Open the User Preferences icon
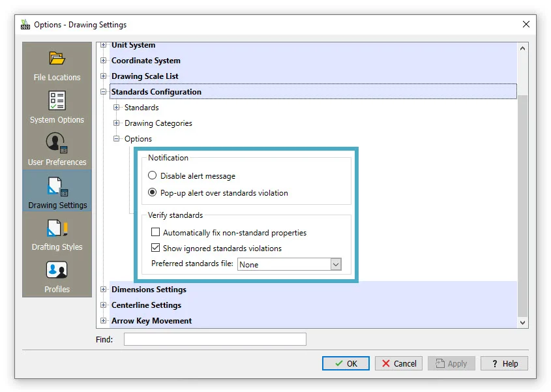 [57, 143]
